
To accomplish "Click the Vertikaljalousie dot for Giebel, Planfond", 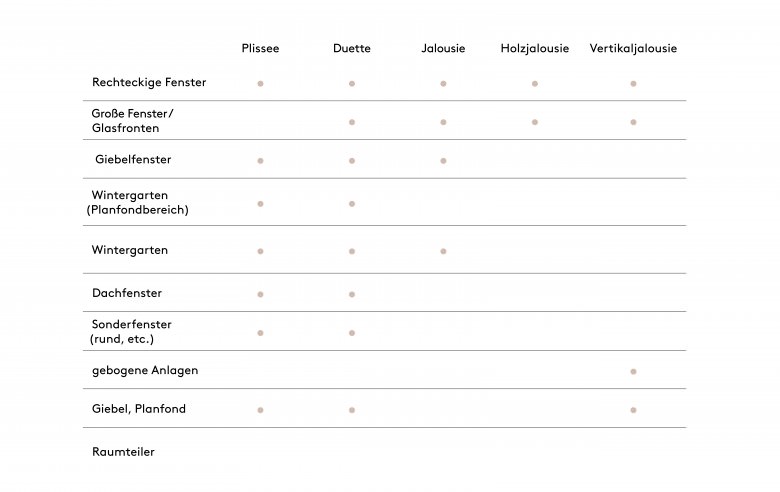I will (x=633, y=410).
